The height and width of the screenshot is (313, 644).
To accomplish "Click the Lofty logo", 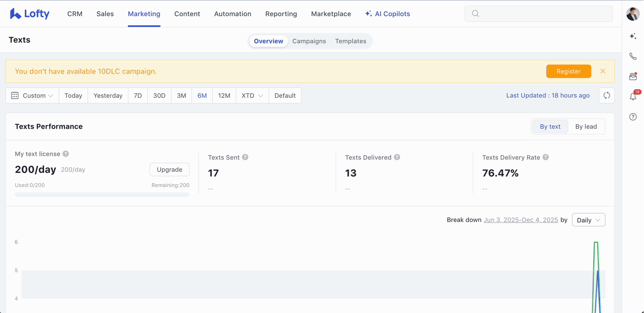I will click(30, 14).
